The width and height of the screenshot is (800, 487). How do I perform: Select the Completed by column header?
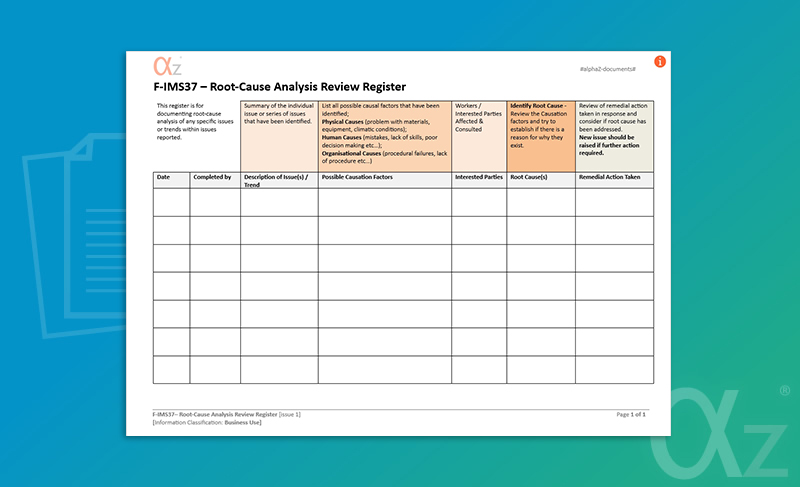[212, 177]
